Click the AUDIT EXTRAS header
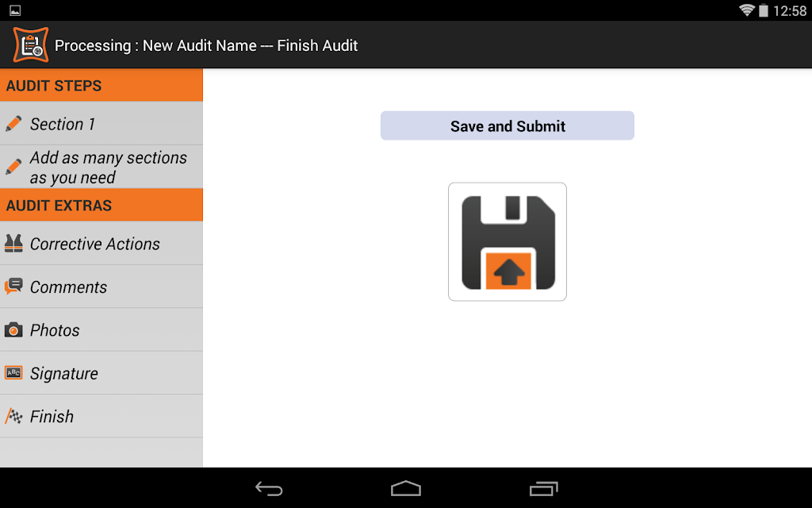The height and width of the screenshot is (508, 812). (x=101, y=205)
